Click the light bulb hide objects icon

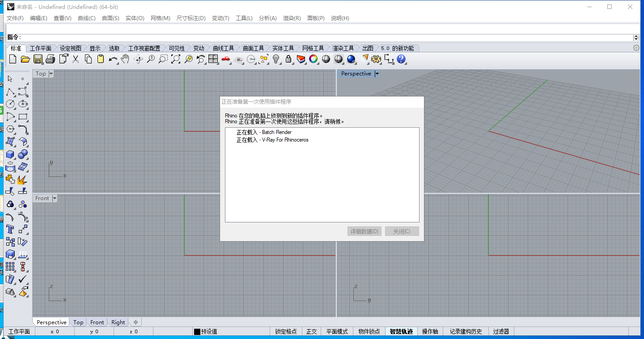(276, 59)
